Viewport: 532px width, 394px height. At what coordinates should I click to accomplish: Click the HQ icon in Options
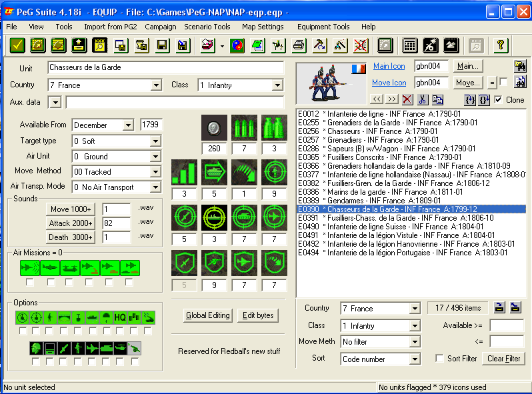coord(119,317)
